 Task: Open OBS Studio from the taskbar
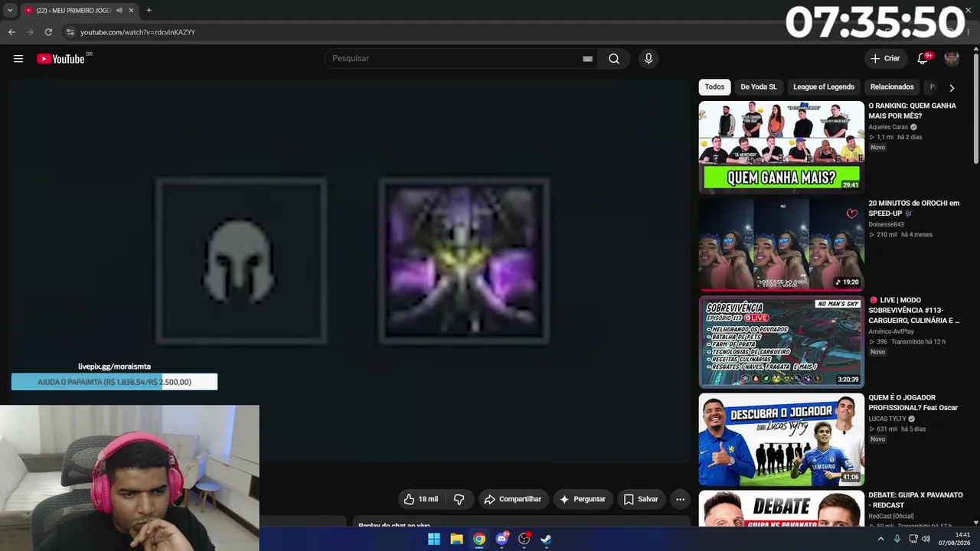point(524,539)
